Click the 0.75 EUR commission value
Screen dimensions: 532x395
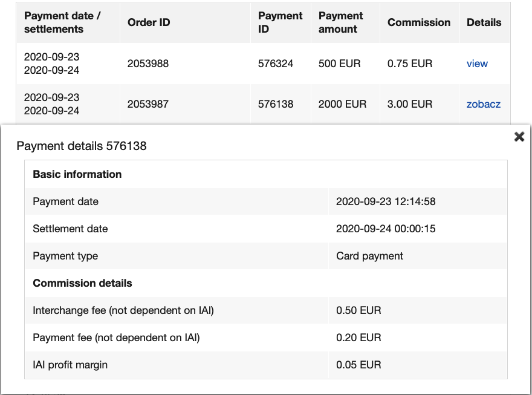[410, 64]
